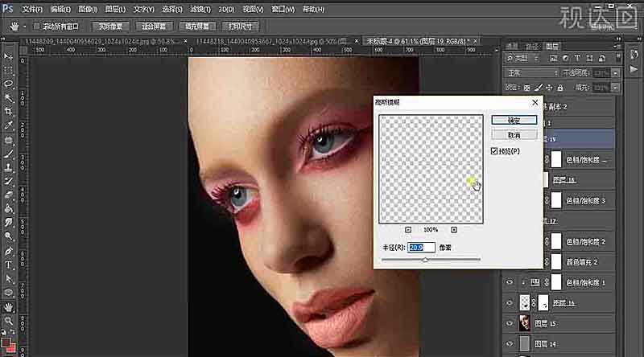644x357 pixels.
Task: Open the Hand tool preset picker arrow
Action: pos(25,27)
